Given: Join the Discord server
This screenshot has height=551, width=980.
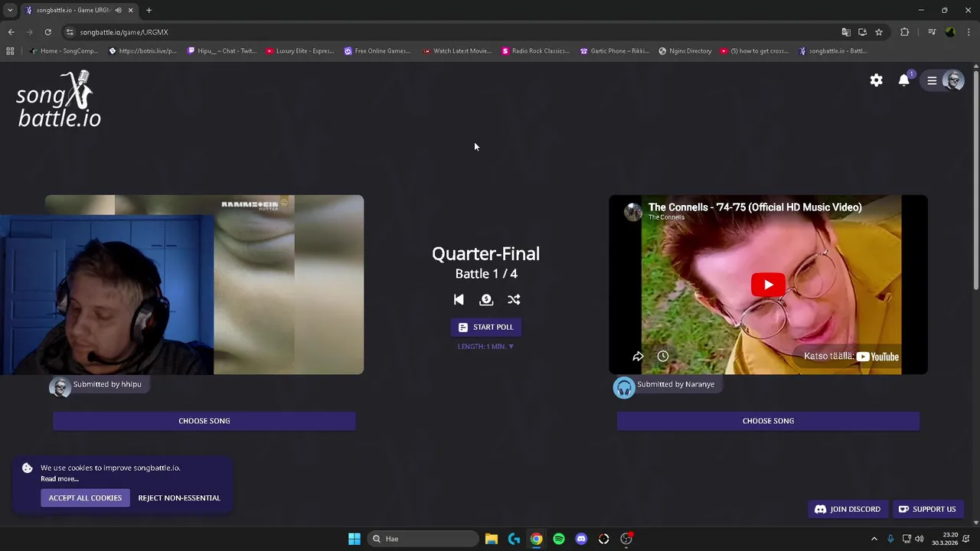Looking at the screenshot, I should (848, 509).
